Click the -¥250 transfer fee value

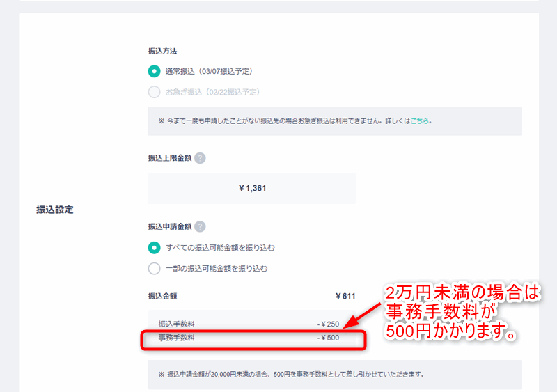coord(328,324)
